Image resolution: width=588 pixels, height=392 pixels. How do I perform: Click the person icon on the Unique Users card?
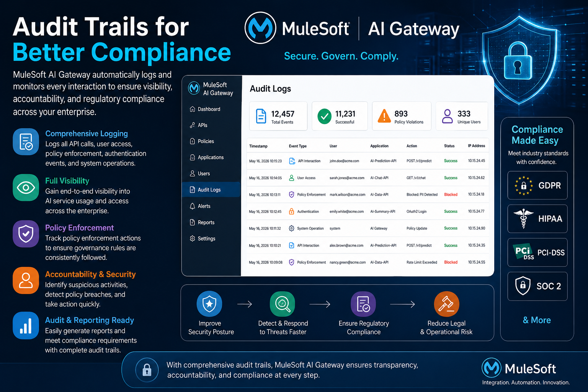pyautogui.click(x=448, y=116)
